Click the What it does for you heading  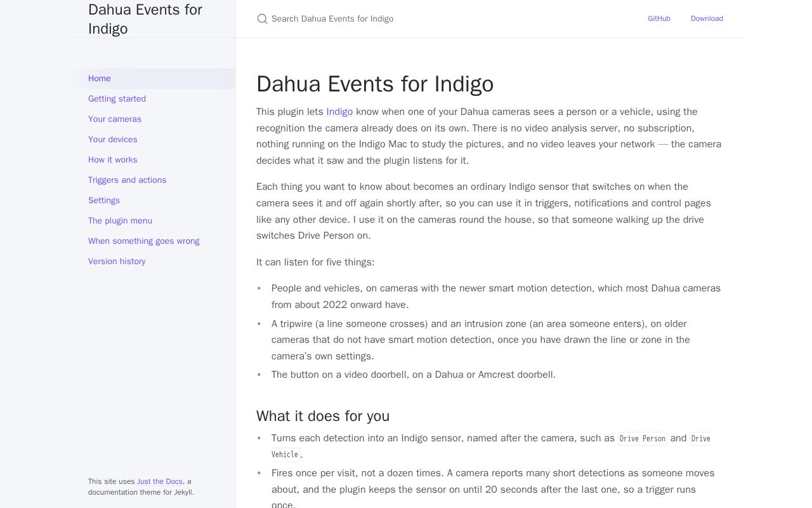tap(323, 416)
